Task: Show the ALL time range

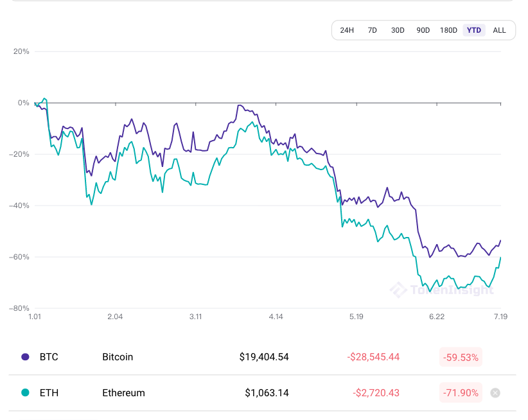Action: (499, 30)
